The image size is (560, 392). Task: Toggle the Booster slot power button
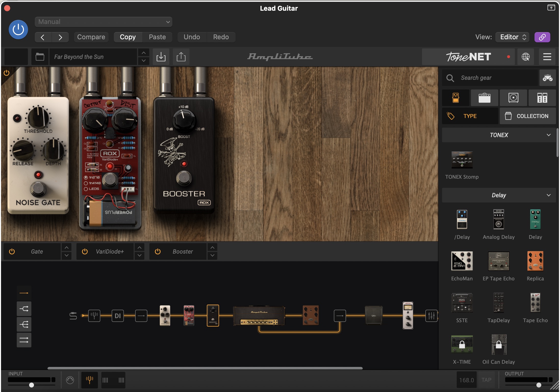tap(158, 252)
